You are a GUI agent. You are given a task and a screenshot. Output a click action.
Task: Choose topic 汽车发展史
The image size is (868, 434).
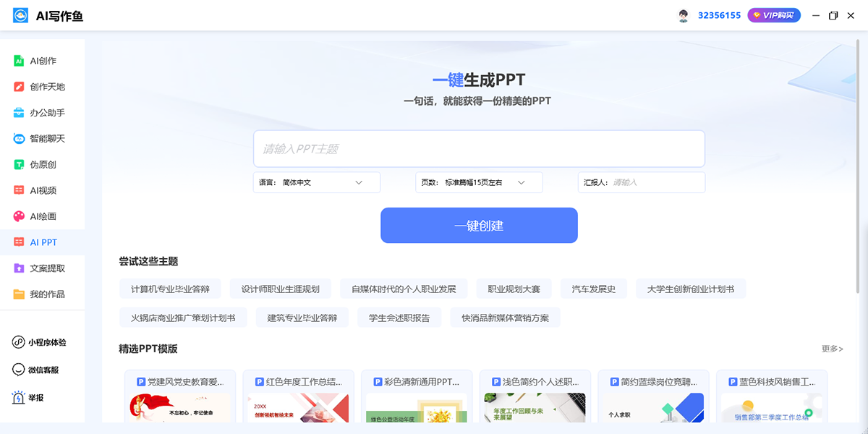[x=594, y=289]
